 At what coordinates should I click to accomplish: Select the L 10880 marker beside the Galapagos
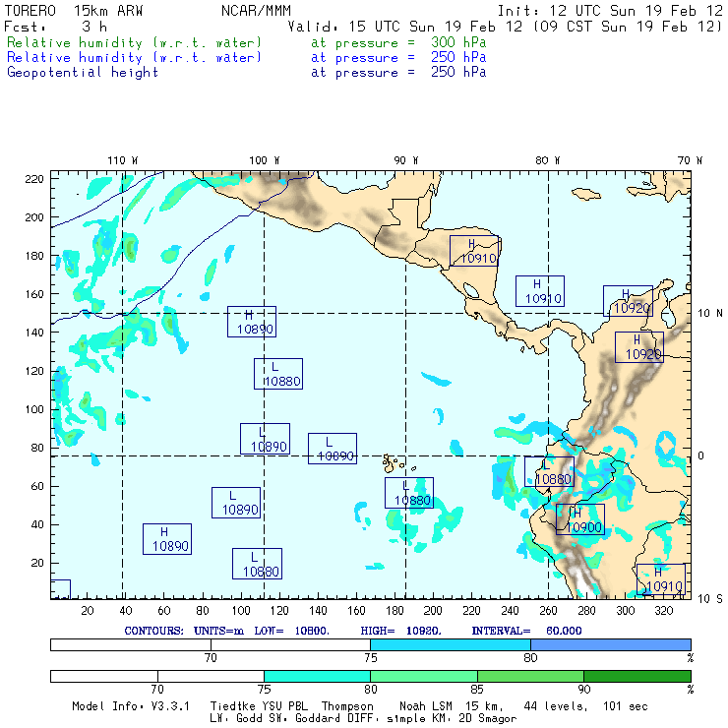(408, 493)
